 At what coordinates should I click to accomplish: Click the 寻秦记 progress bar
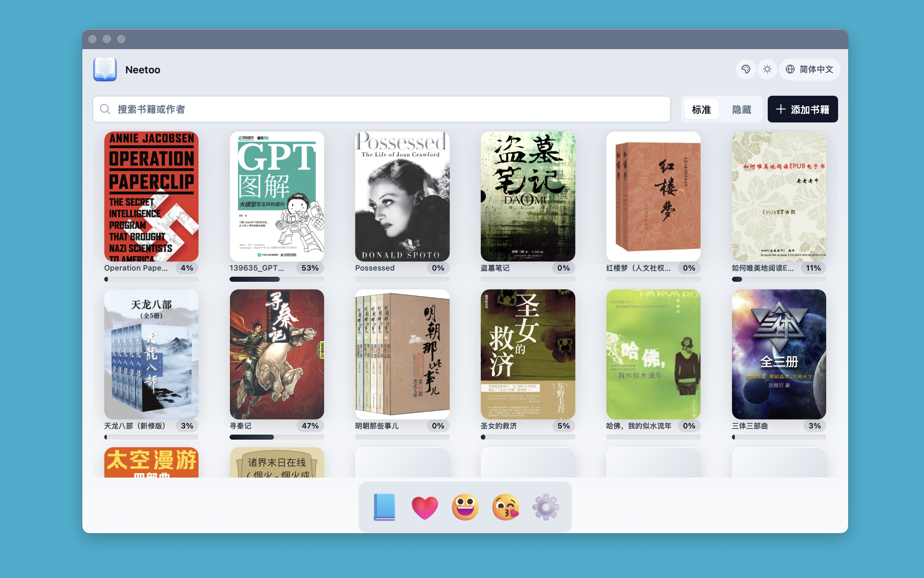point(277,437)
